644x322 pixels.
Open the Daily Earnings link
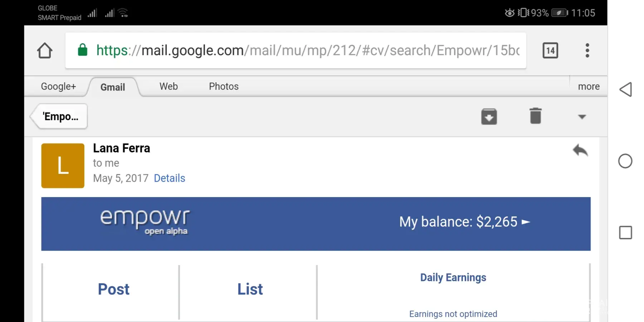(x=453, y=278)
